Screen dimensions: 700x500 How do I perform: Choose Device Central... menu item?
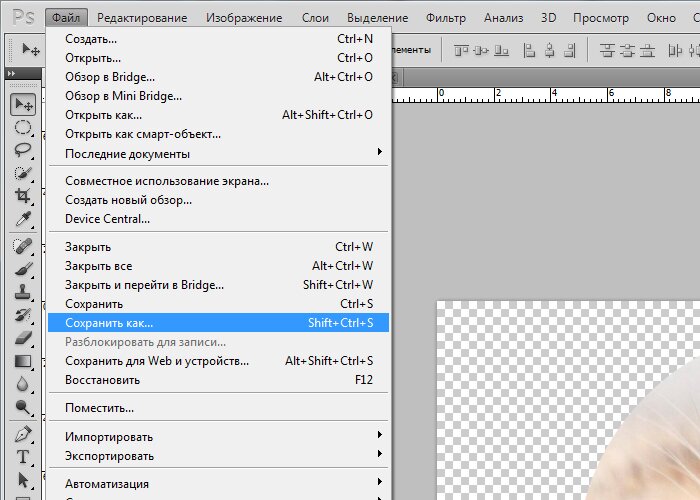[218, 219]
